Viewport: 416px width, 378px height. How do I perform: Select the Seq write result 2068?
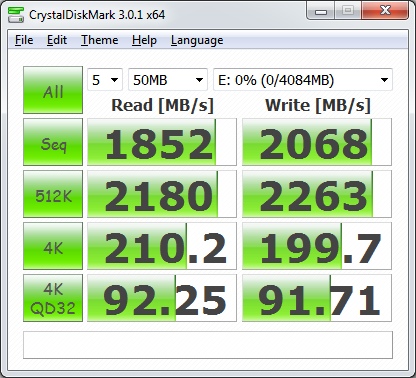tap(317, 142)
